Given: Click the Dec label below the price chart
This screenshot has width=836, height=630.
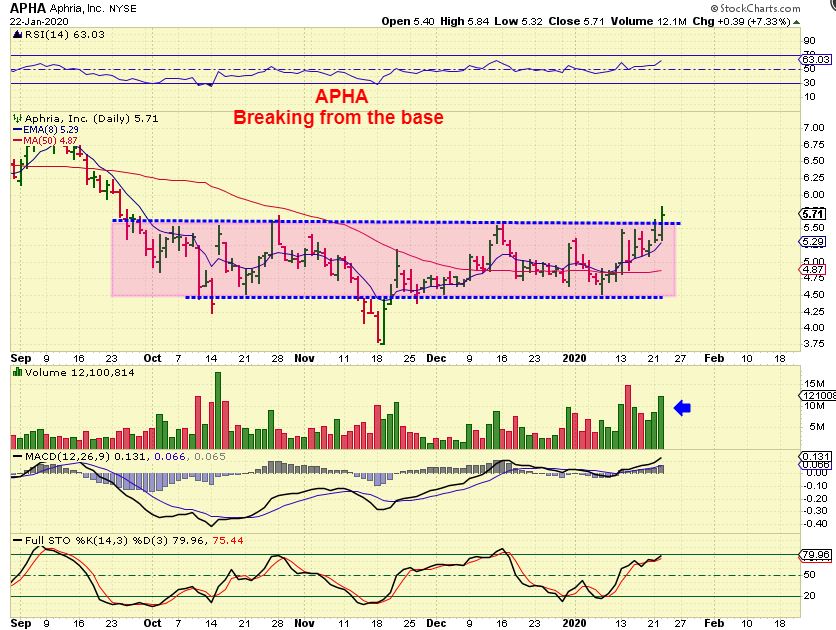Looking at the screenshot, I should click(x=436, y=358).
